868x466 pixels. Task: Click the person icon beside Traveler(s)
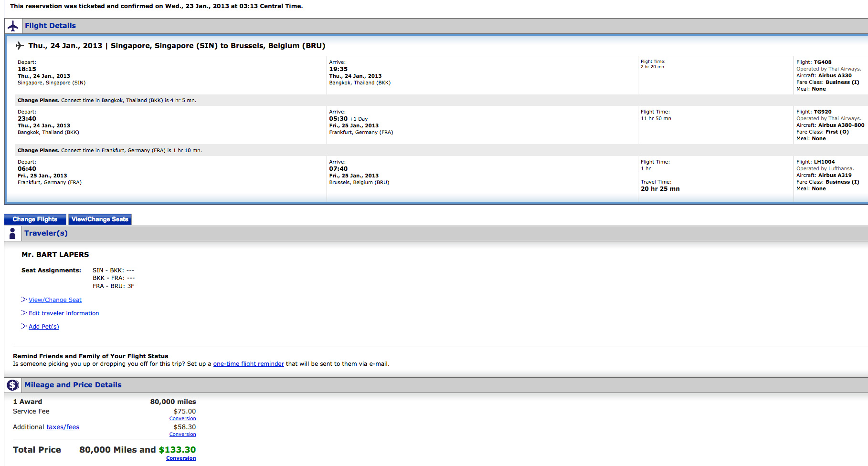(13, 233)
